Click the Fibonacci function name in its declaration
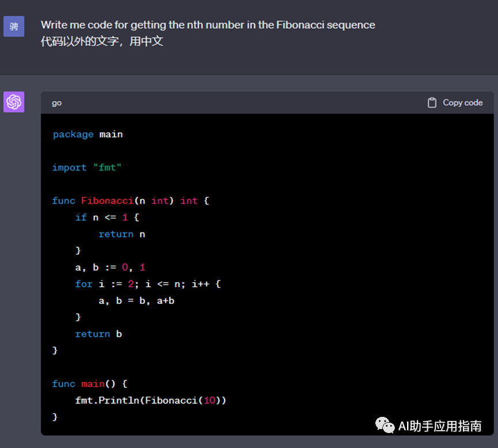Image resolution: width=498 pixels, height=448 pixels. coord(107,201)
